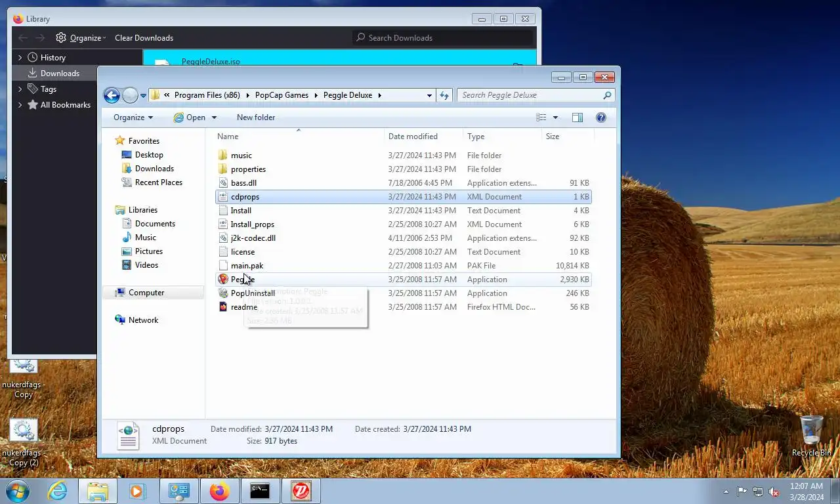Open Downloads in the Explorer navigation pane

[x=154, y=169]
